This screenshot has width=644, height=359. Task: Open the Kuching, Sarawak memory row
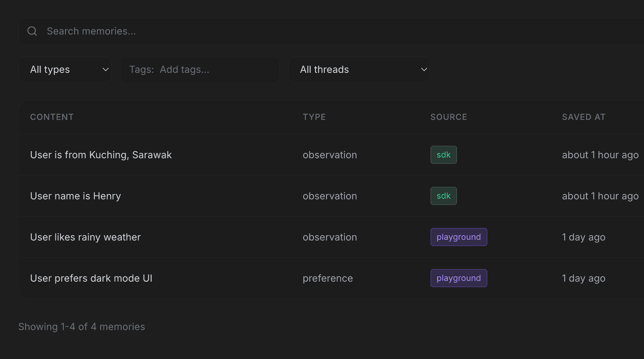(101, 155)
